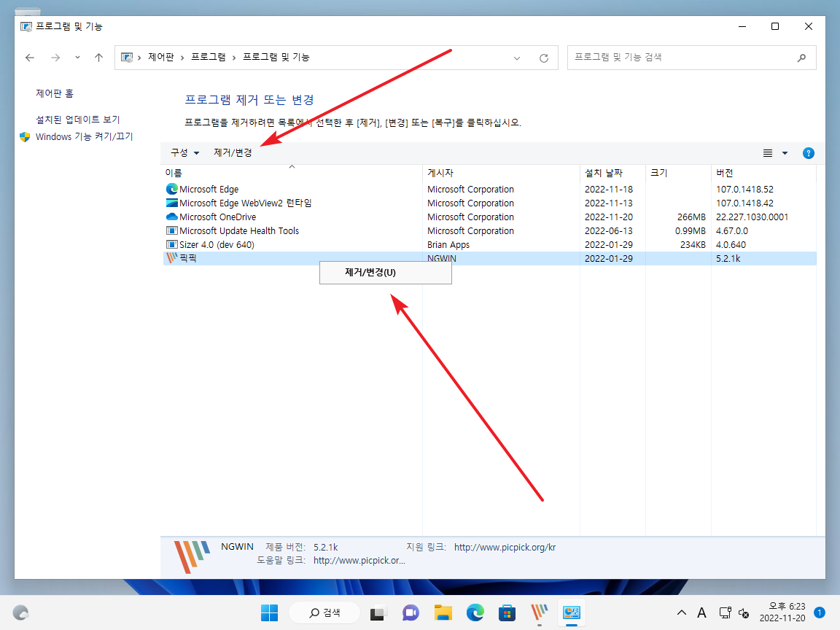Select Microsoft Edge WebView2 런타임 row
The image size is (840, 630).
point(489,203)
